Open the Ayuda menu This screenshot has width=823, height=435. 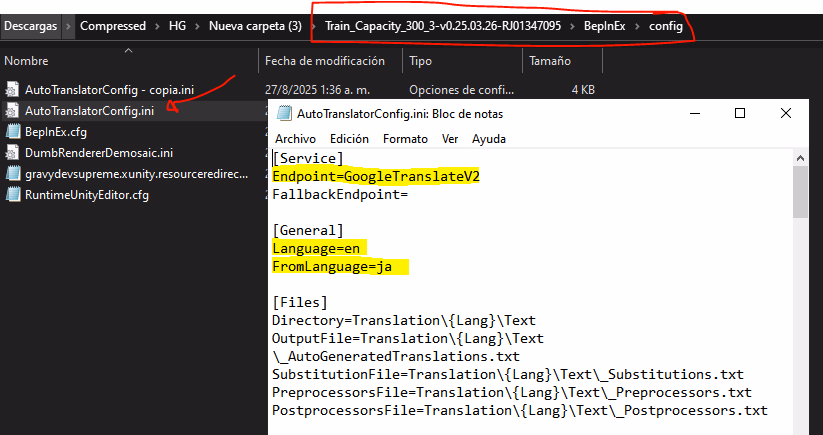pyautogui.click(x=488, y=139)
